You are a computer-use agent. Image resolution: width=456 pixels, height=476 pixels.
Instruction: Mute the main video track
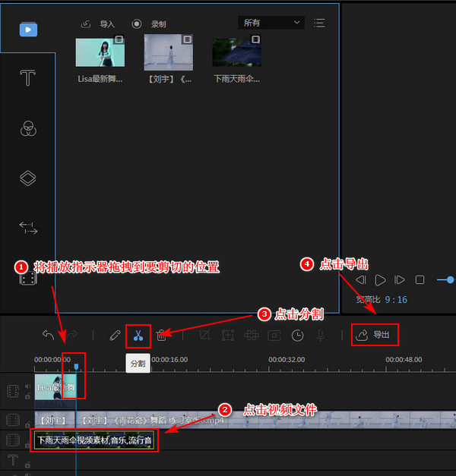pyautogui.click(x=27, y=386)
